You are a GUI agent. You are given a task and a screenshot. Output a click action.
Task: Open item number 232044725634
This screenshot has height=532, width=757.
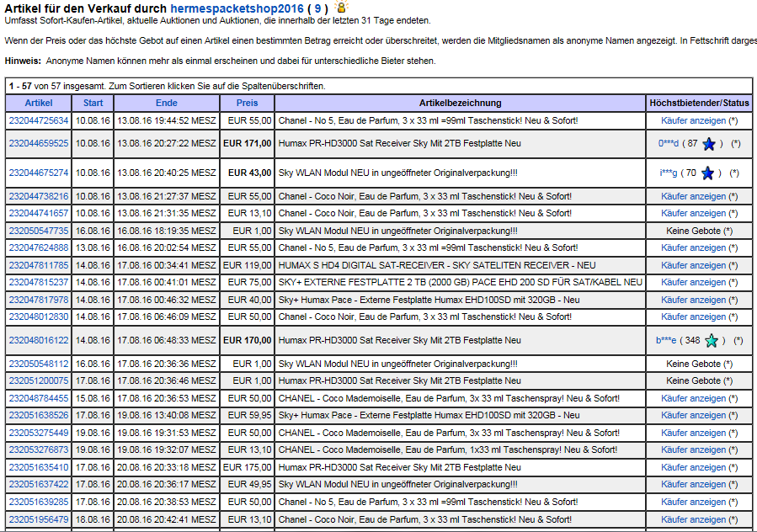pos(39,120)
